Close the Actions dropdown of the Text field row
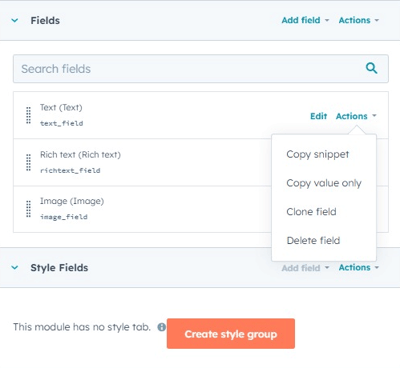Screen dimensions: 400x368 click(356, 116)
